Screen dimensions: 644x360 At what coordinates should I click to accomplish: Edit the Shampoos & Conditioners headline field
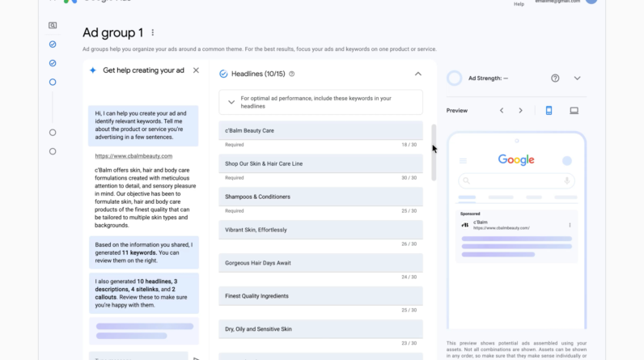tap(320, 197)
